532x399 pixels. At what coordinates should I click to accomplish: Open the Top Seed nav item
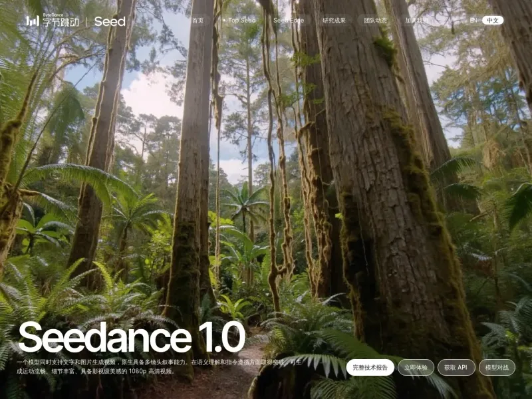pyautogui.click(x=242, y=21)
